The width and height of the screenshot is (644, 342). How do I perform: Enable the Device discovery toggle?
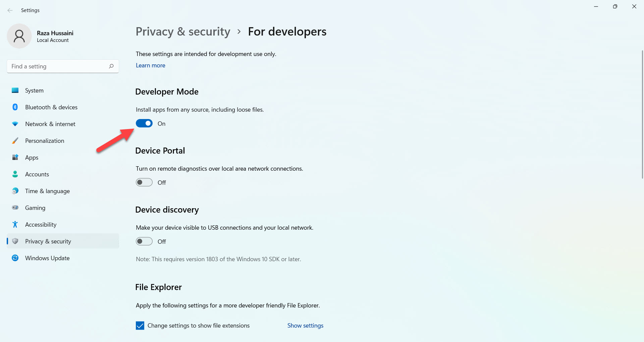(x=144, y=242)
